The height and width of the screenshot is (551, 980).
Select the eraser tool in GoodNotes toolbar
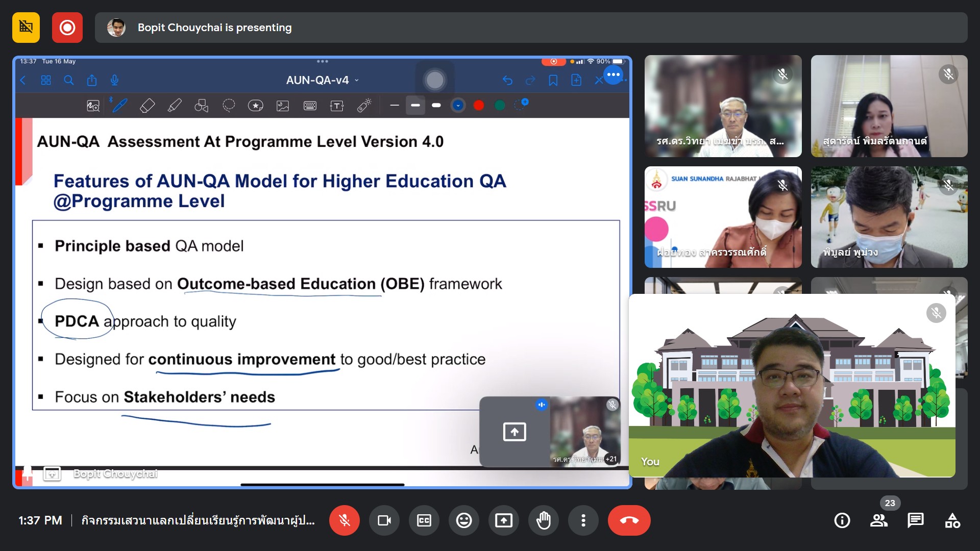click(x=147, y=106)
